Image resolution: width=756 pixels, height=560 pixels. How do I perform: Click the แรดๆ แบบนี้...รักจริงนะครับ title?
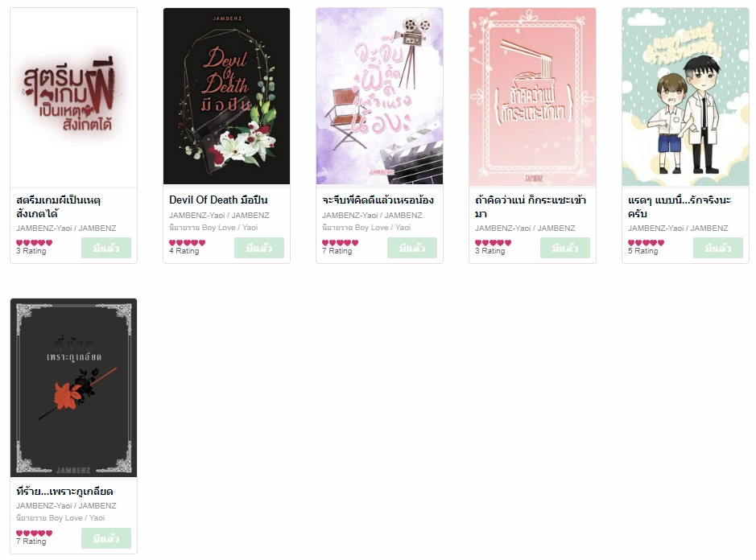tap(680, 206)
